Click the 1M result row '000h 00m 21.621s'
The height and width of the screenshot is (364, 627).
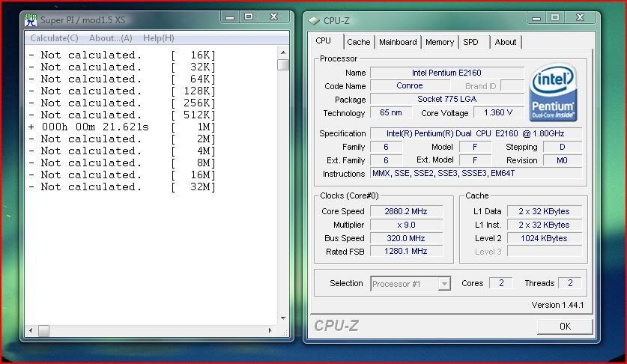122,127
